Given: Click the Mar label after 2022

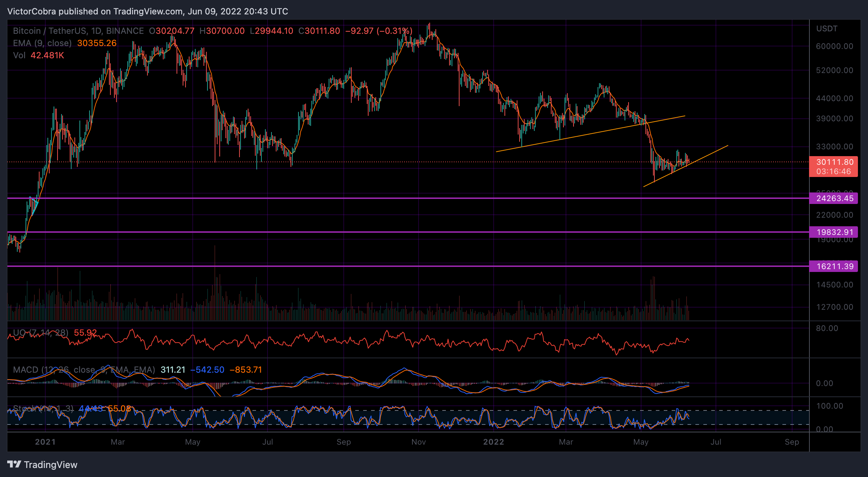Looking at the screenshot, I should coord(566,442).
